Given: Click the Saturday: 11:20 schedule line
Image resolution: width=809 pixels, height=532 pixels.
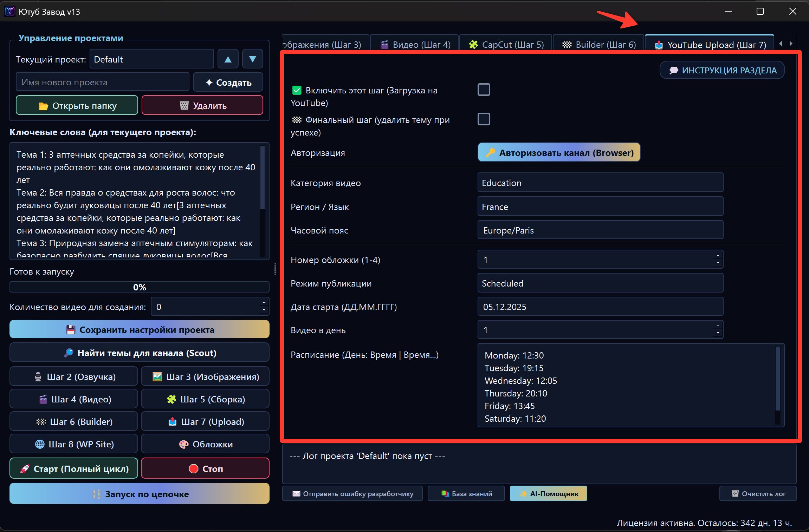Looking at the screenshot, I should click(x=515, y=419).
